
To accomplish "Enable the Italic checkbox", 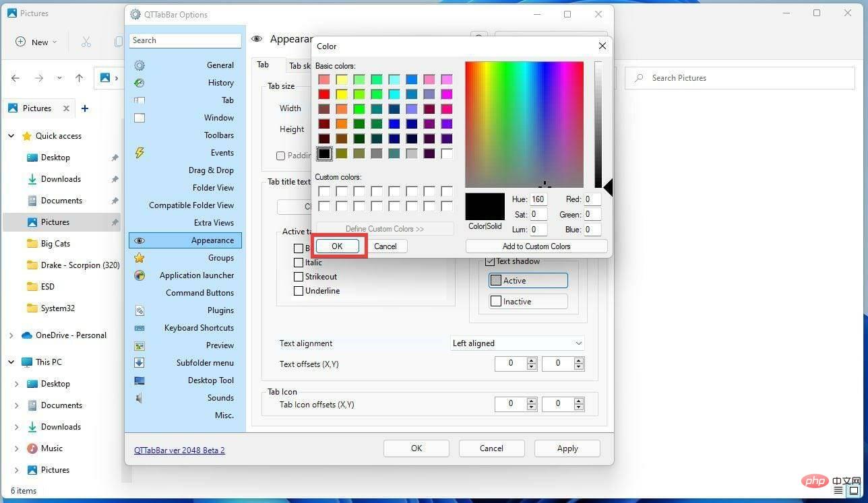I will (x=299, y=263).
